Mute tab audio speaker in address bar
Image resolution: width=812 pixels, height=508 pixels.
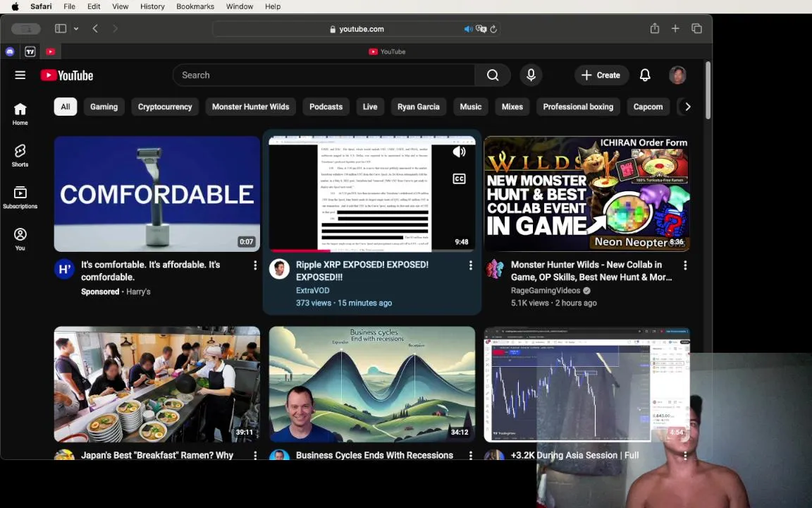pos(468,29)
